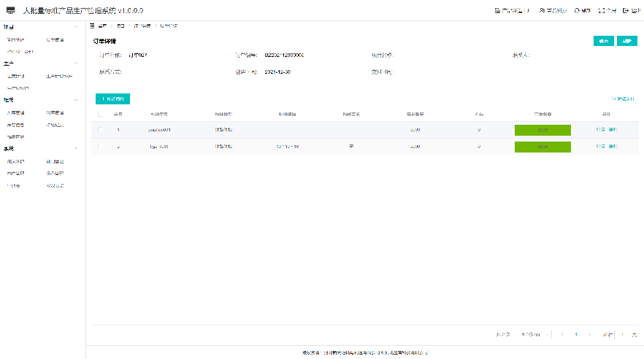Image resolution: width=644 pixels, height=359 pixels.
Task: Toggle sidebar with hamburger icon beside breadcrumb
Action: coord(91,26)
